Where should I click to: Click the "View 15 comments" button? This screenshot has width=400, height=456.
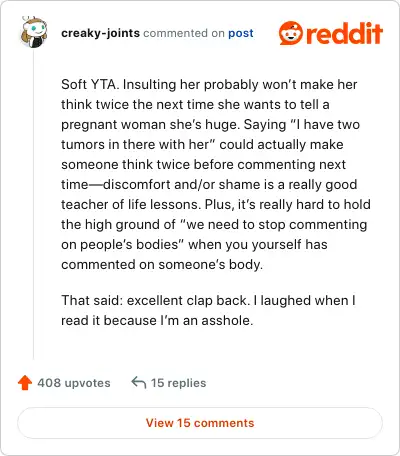pyautogui.click(x=200, y=423)
